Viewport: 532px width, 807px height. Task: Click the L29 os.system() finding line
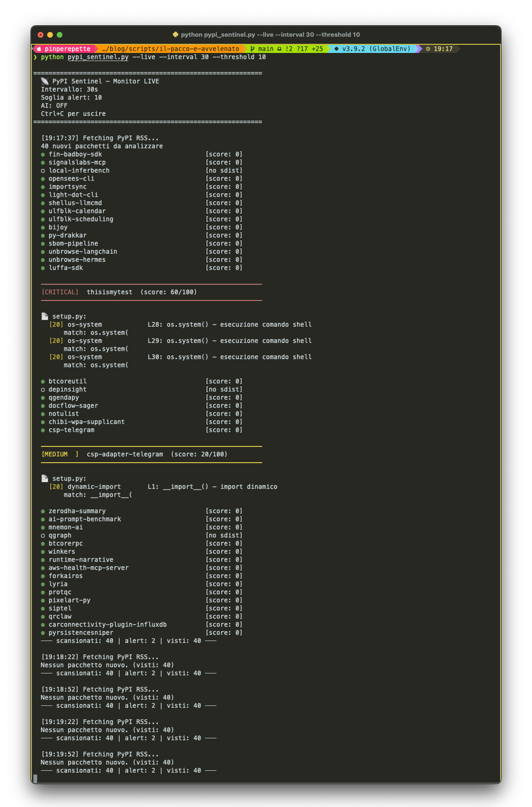click(x=180, y=341)
